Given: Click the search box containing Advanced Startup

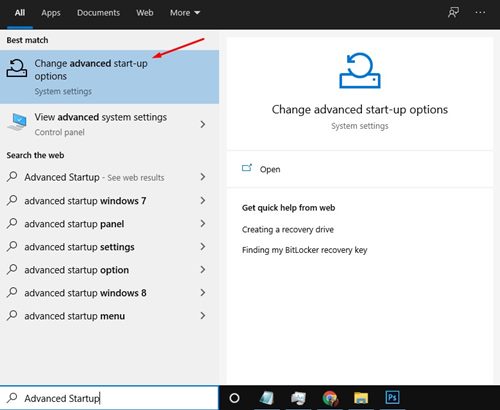Looking at the screenshot, I should (x=109, y=398).
